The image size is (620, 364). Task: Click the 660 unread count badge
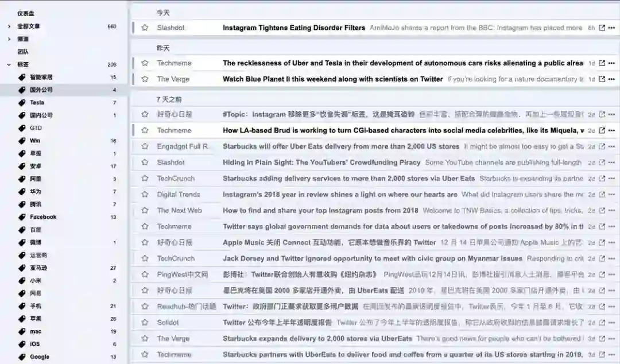pos(112,26)
